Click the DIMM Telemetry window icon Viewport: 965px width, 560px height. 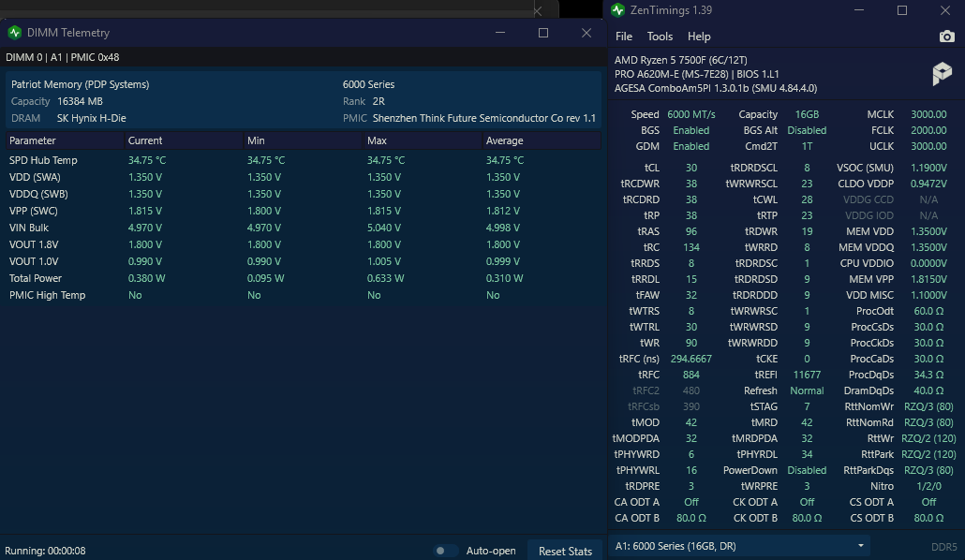tap(15, 33)
